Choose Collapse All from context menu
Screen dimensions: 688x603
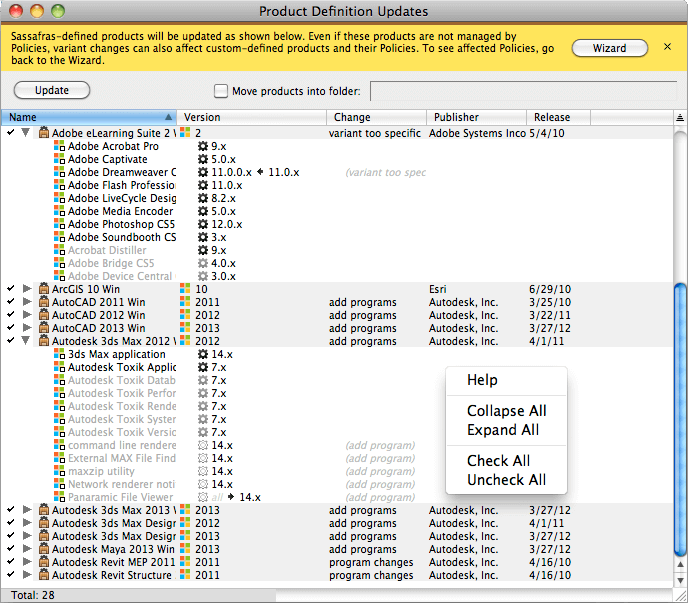pyautogui.click(x=506, y=411)
